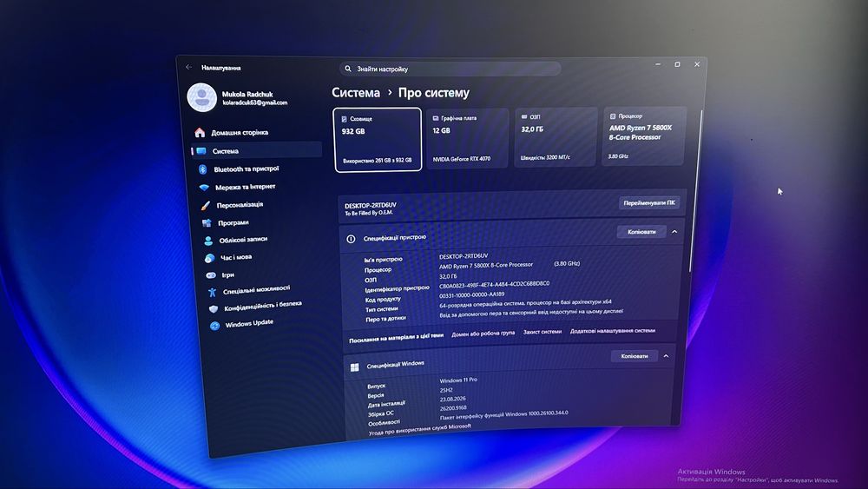Select Мережа та Інтернет menu item
868x489 pixels.
pyautogui.click(x=246, y=188)
